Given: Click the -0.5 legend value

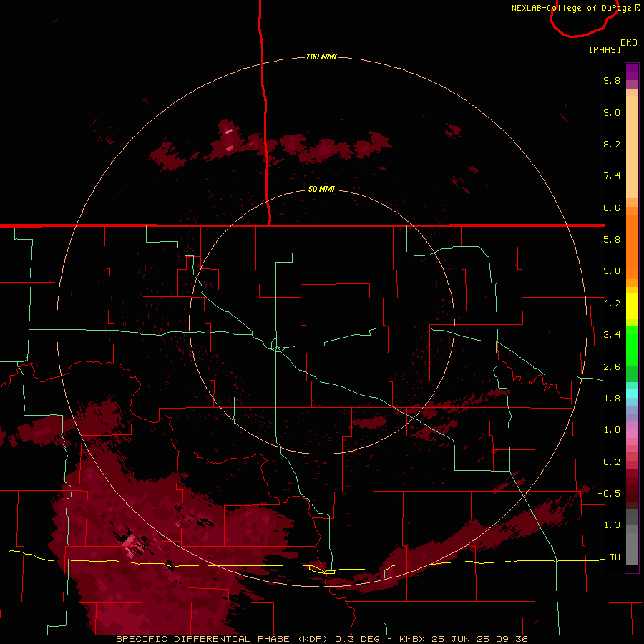Looking at the screenshot, I should [609, 494].
